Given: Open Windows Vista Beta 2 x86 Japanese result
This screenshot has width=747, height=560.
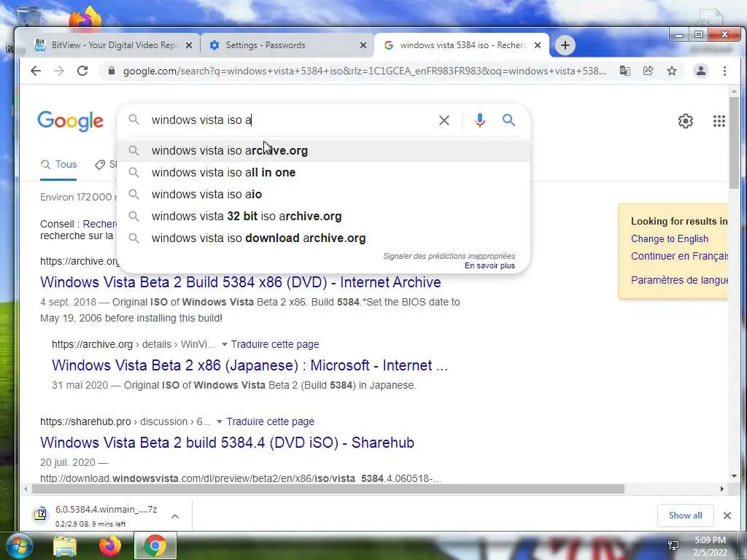Looking at the screenshot, I should click(x=249, y=365).
